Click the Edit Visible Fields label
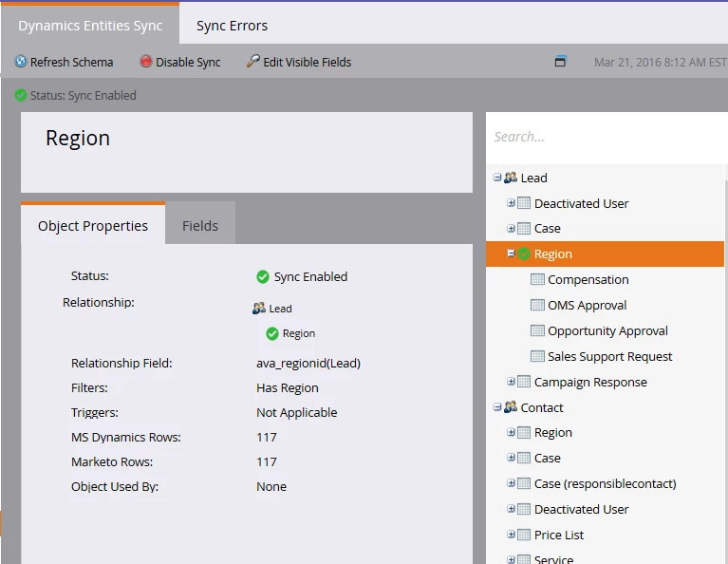Screen dimensions: 728x564 pyautogui.click(x=307, y=63)
